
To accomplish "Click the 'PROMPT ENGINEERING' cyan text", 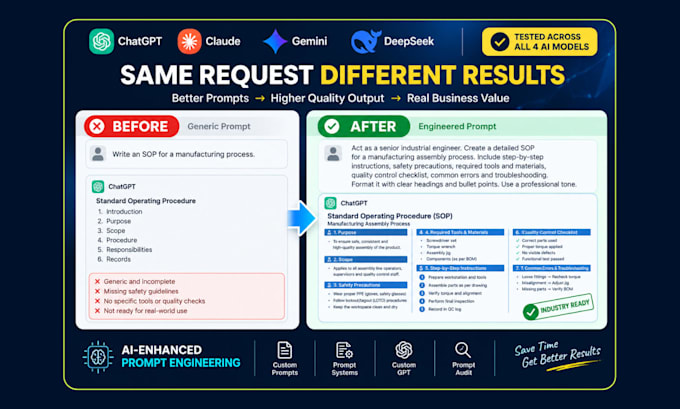I will pos(181,363).
